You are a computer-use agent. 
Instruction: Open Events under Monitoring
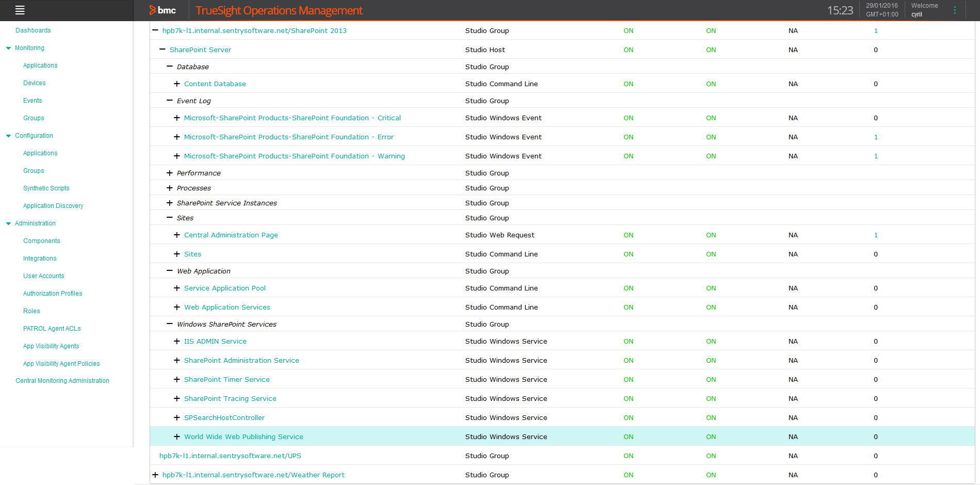point(32,101)
